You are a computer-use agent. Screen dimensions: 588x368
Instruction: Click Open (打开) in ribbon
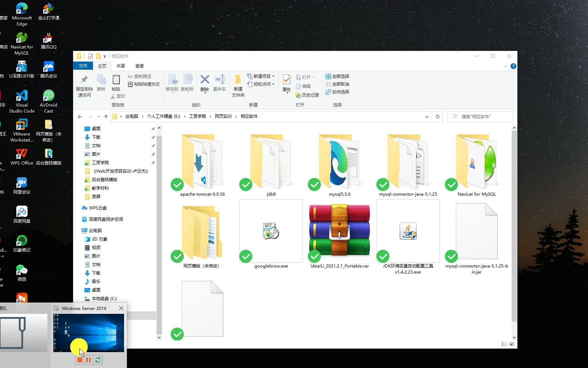tap(305, 77)
